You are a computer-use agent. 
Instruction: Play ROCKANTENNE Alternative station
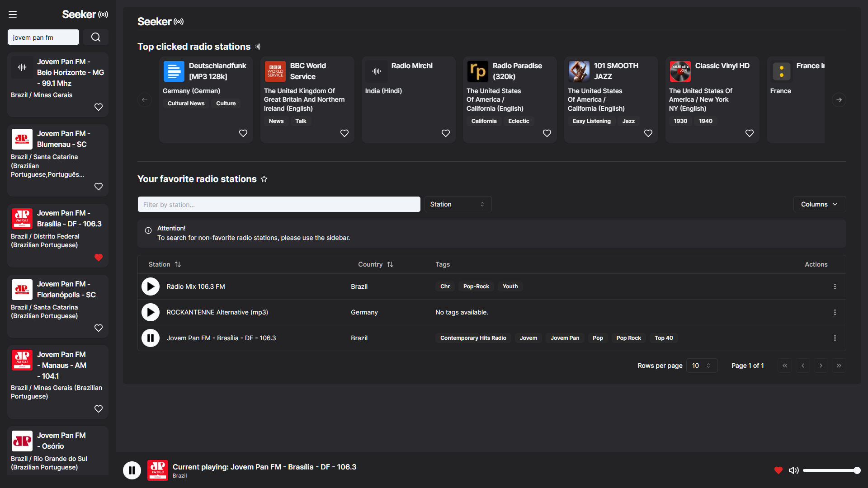point(151,312)
